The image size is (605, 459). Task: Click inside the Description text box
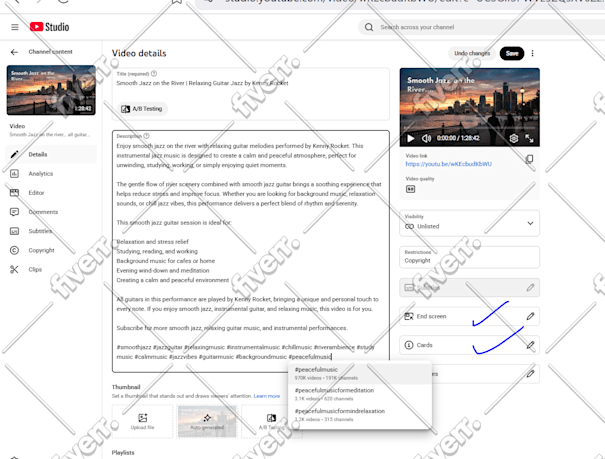tap(251, 251)
